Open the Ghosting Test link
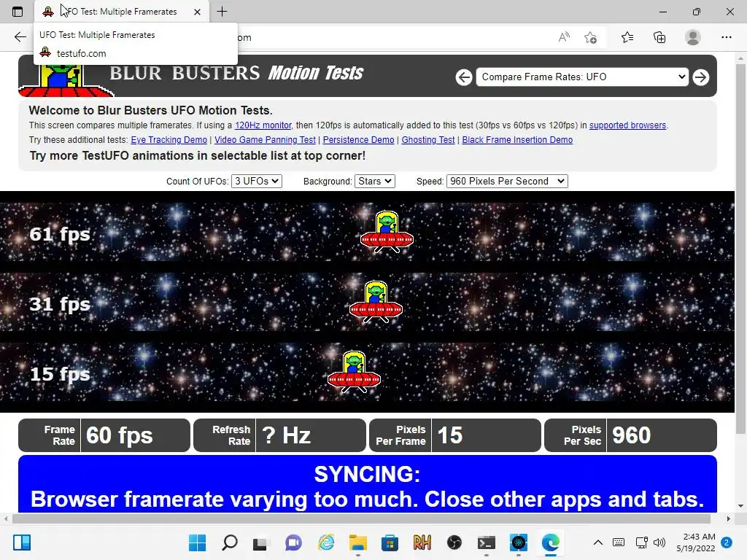 (428, 139)
